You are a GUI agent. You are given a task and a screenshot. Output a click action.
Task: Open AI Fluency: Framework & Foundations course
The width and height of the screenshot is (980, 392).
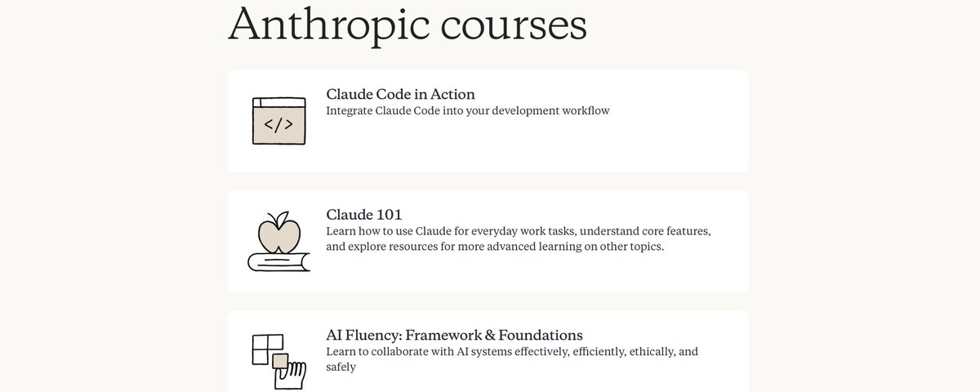click(454, 335)
